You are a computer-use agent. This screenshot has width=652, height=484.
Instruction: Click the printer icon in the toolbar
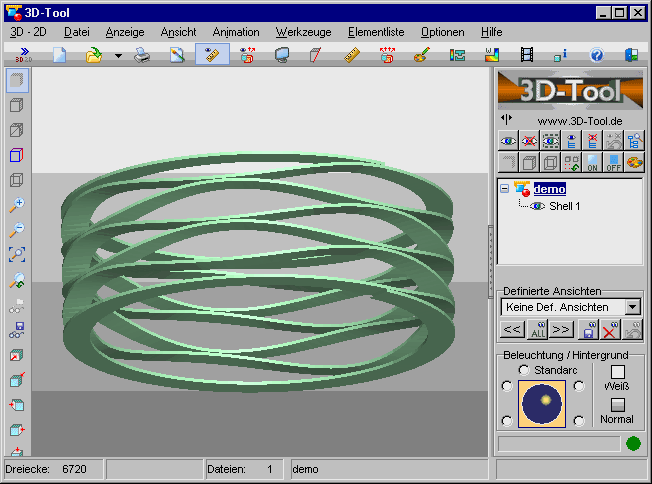[143, 55]
